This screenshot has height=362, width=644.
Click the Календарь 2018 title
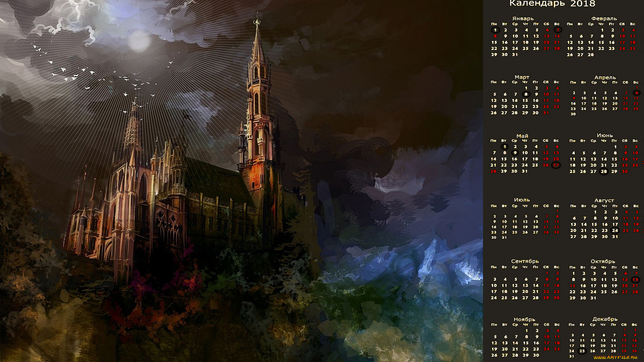click(552, 4)
